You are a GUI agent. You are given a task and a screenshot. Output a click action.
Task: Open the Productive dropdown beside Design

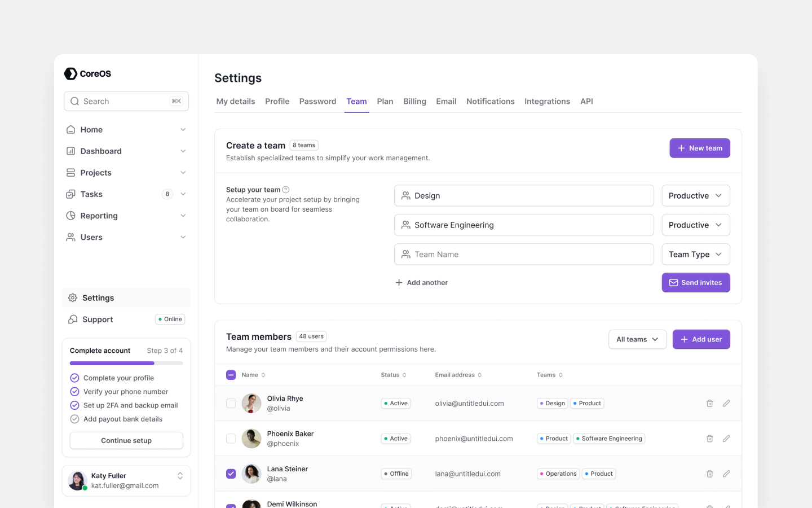pos(696,195)
